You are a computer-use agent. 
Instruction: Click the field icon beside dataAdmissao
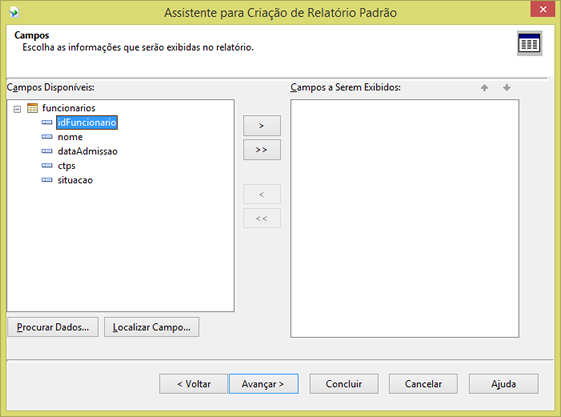(x=47, y=151)
